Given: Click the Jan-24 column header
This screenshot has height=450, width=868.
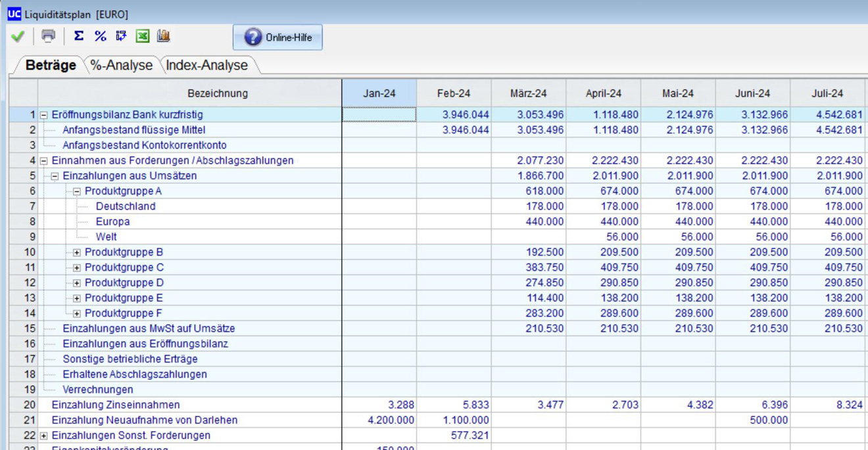Looking at the screenshot, I should coord(379,93).
